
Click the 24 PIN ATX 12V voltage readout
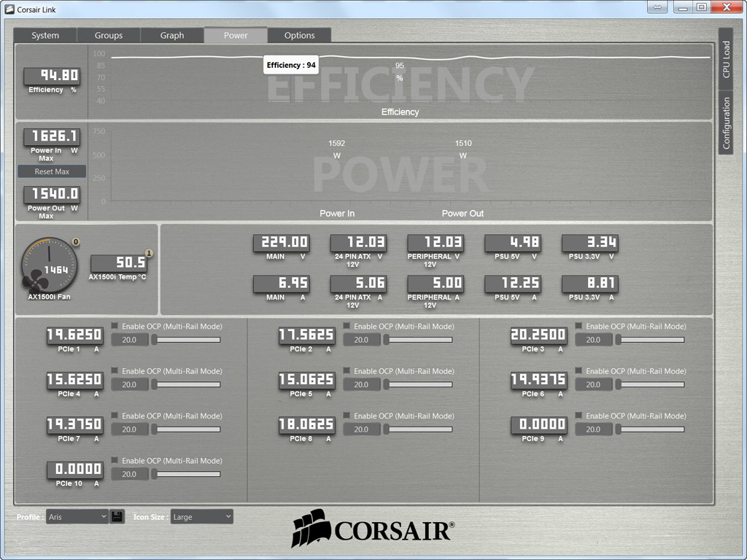(x=359, y=242)
